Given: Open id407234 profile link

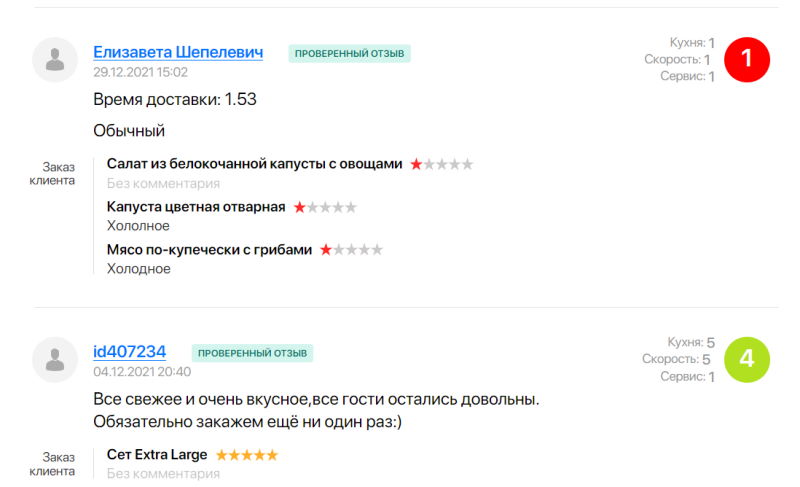Looking at the screenshot, I should (129, 351).
